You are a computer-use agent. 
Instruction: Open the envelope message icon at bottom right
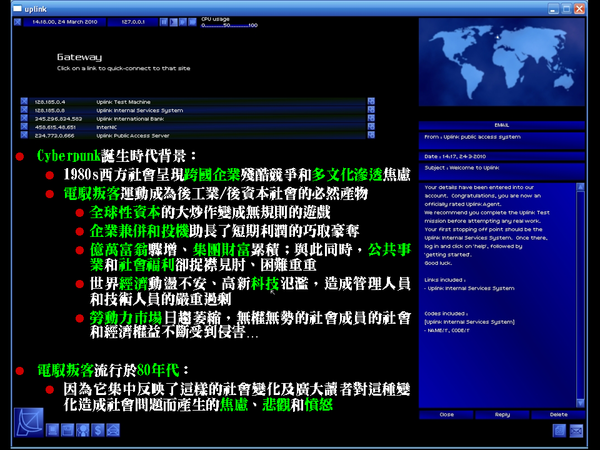point(576,430)
